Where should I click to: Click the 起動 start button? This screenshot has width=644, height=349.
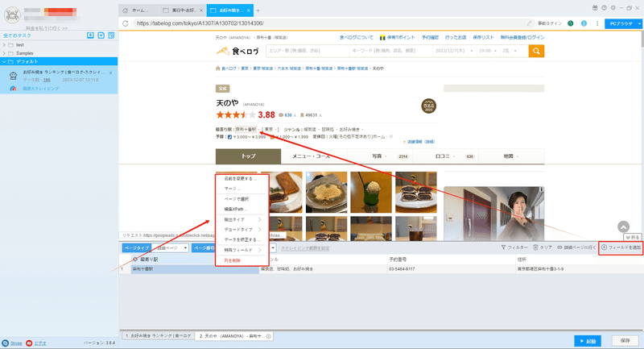pos(588,341)
